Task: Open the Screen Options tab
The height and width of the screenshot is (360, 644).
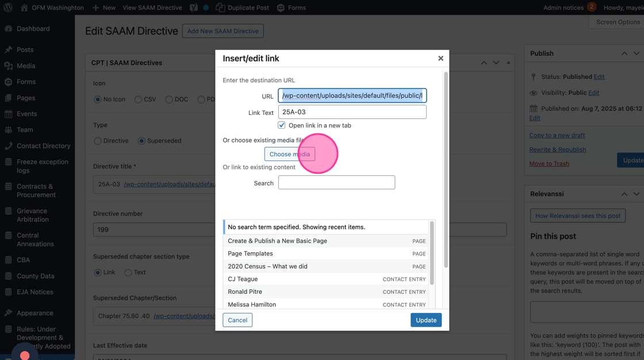Action: (618, 22)
